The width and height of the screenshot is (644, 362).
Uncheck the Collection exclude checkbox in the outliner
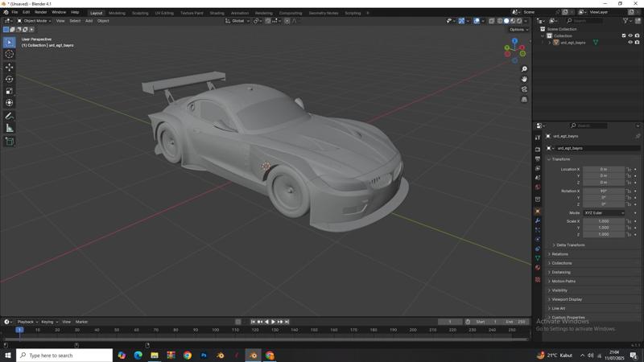click(x=624, y=35)
